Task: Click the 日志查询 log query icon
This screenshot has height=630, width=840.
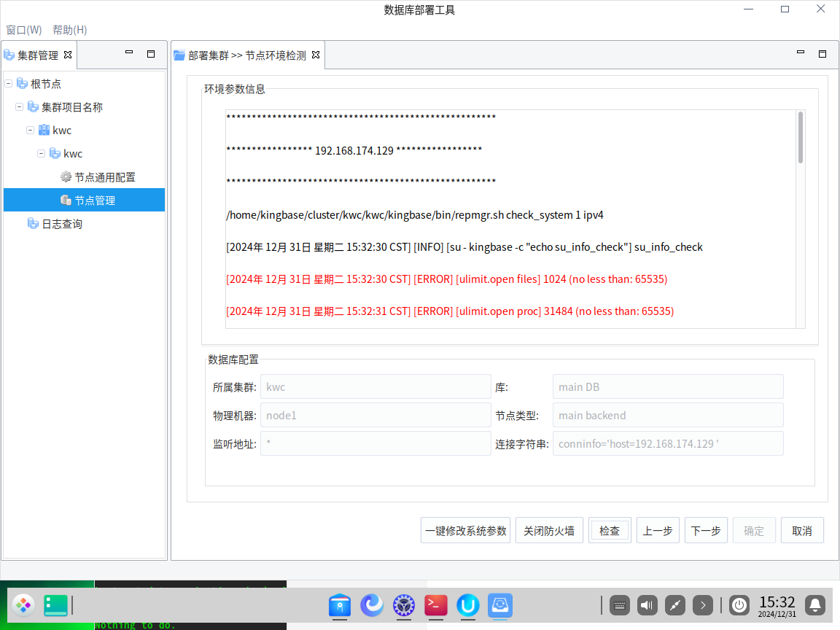Action: pos(33,224)
